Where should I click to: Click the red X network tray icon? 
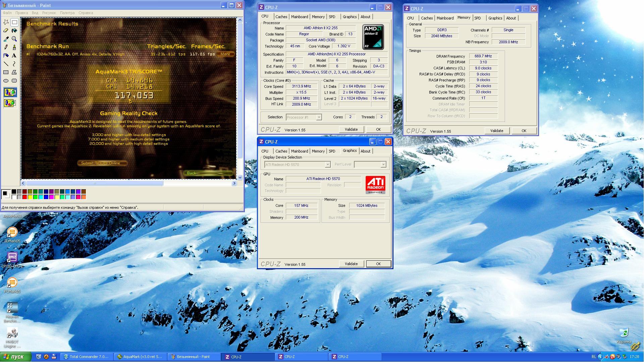(612, 357)
